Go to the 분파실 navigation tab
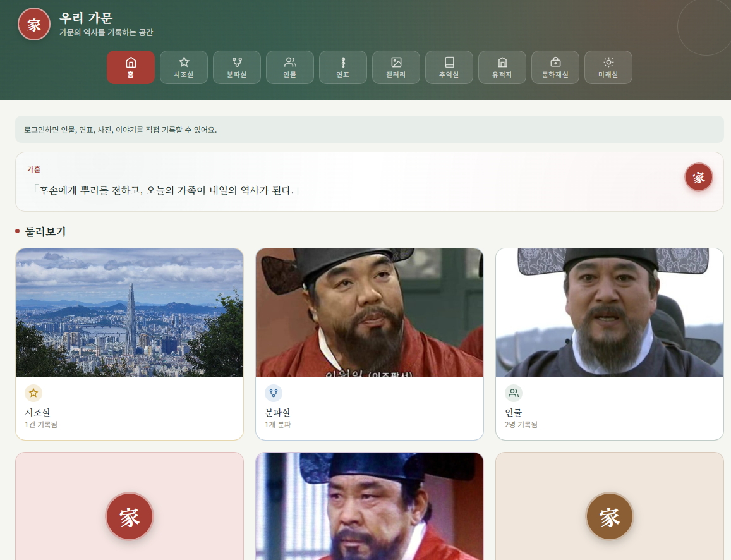The height and width of the screenshot is (560, 731). coord(237,67)
